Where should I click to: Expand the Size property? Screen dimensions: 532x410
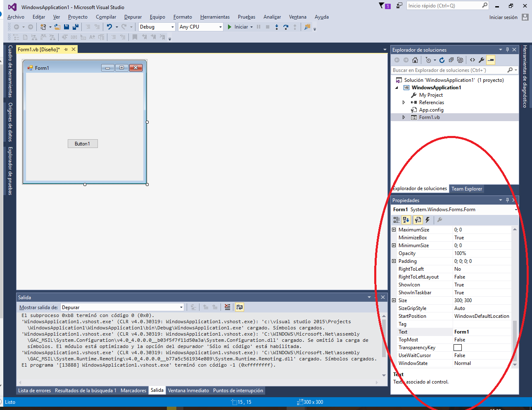(x=394, y=300)
